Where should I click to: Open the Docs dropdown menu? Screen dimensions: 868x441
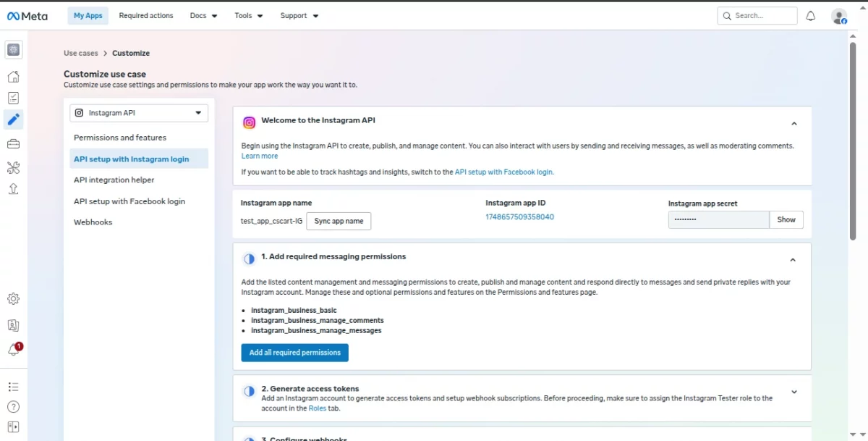click(x=203, y=16)
